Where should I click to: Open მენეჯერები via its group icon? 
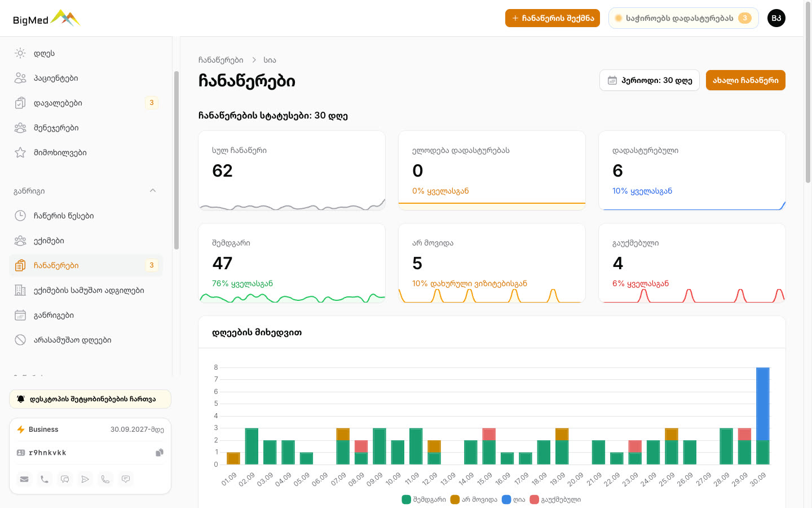[20, 128]
